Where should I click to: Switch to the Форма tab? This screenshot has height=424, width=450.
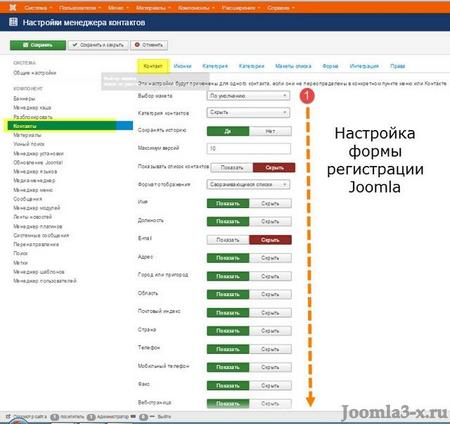pos(330,66)
